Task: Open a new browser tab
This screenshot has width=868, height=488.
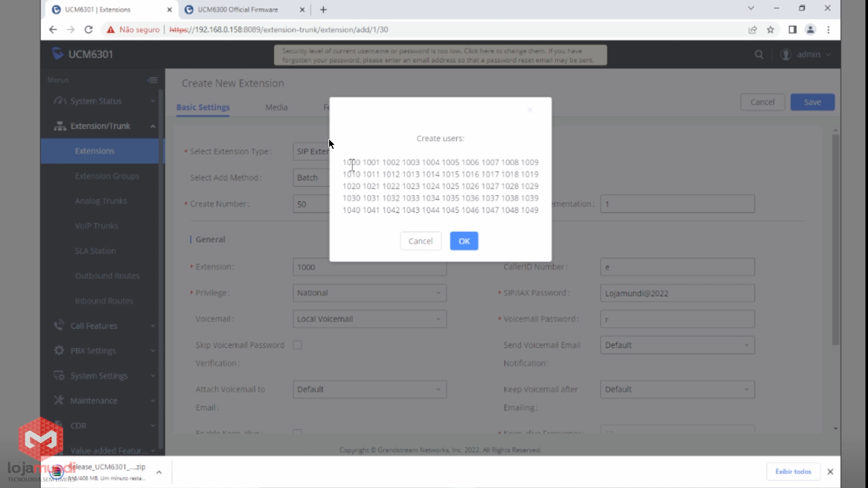Action: point(323,10)
